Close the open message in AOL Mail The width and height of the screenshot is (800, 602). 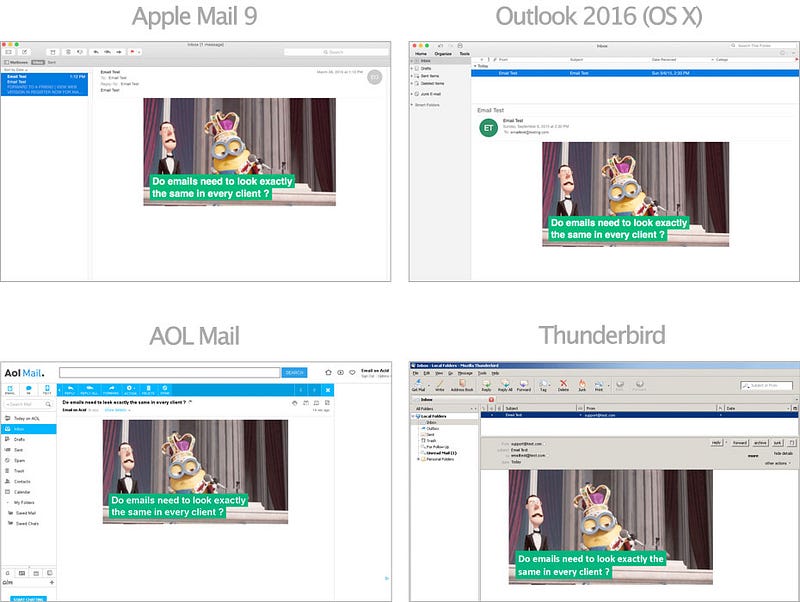click(x=328, y=390)
